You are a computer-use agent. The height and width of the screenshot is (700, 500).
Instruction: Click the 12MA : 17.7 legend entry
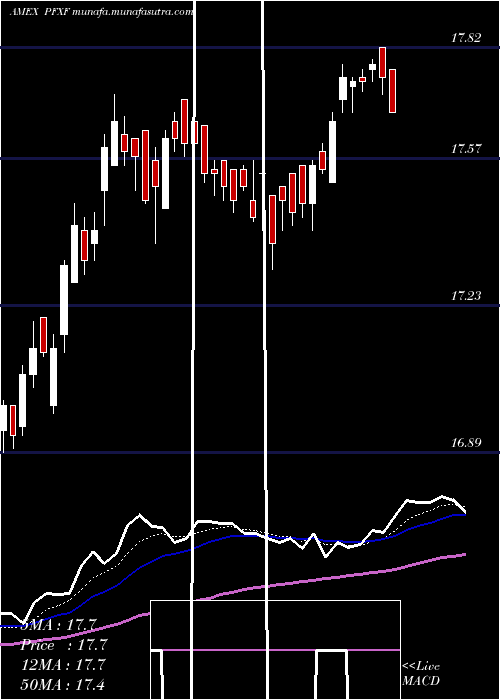[x=63, y=665]
